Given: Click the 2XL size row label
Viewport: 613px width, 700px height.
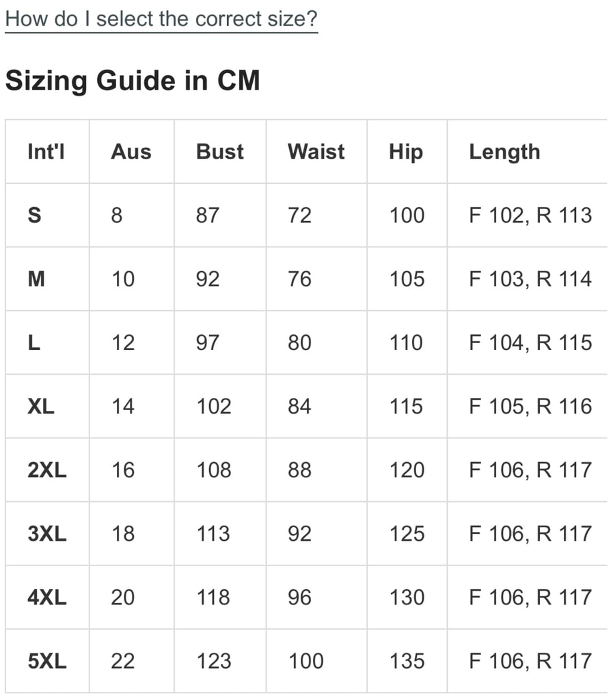Looking at the screenshot, I should click(x=47, y=470).
